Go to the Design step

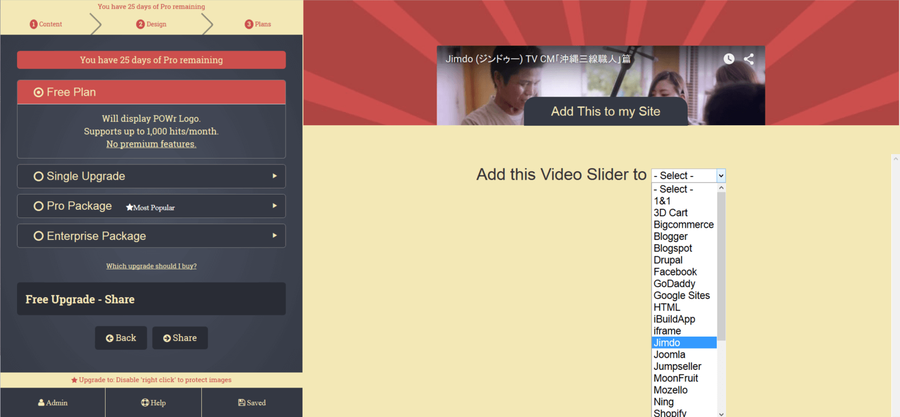[152, 24]
